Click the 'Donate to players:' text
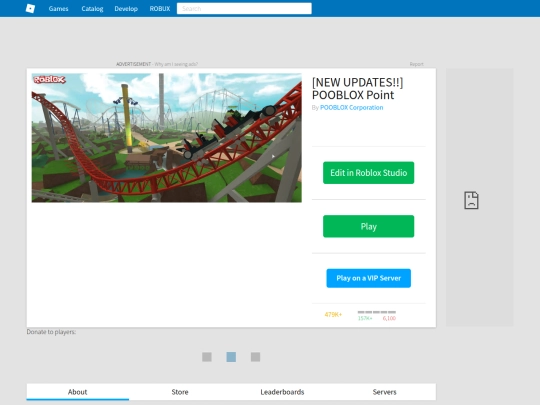Image resolution: width=540 pixels, height=405 pixels. (x=51, y=332)
